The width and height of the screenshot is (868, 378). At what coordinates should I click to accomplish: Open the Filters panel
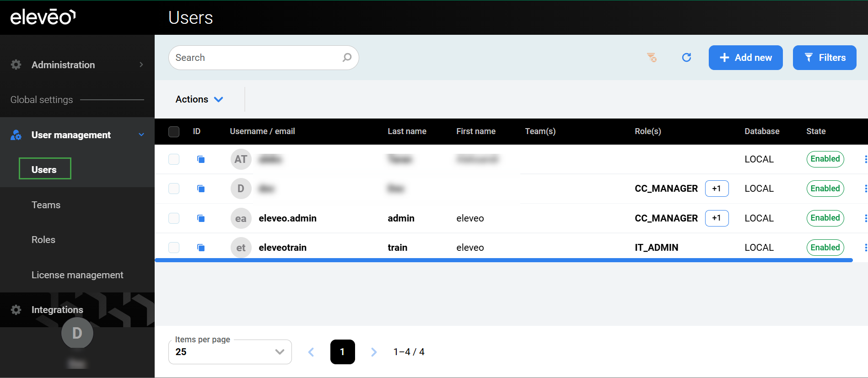[824, 58]
